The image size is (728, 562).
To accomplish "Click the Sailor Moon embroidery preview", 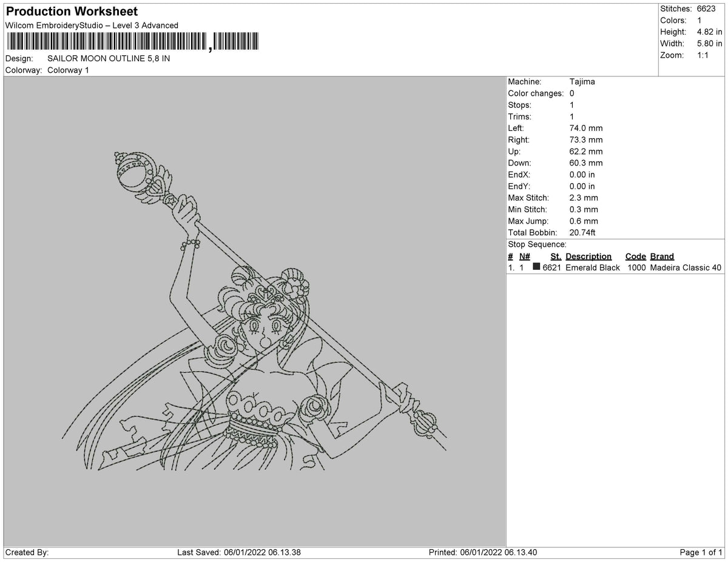I will [x=255, y=311].
